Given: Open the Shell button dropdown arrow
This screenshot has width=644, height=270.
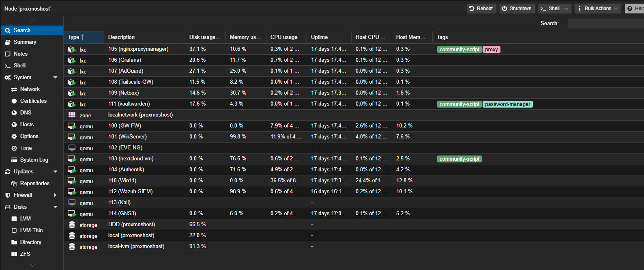Looking at the screenshot, I should 567,9.
